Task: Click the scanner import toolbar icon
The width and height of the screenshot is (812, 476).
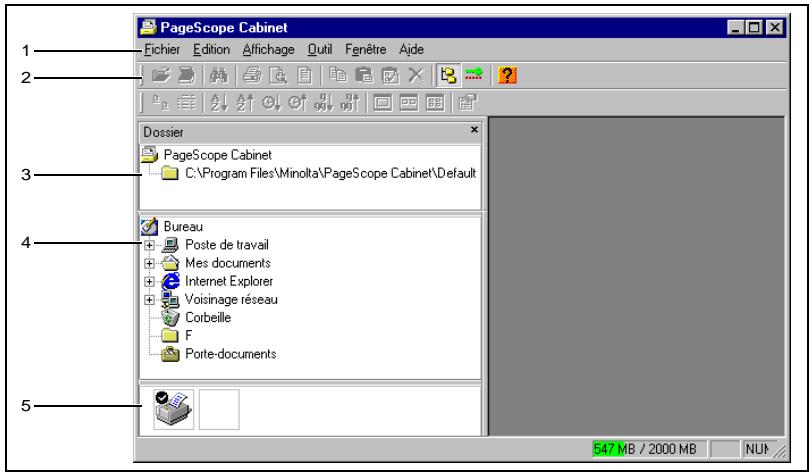Action: pos(186,76)
